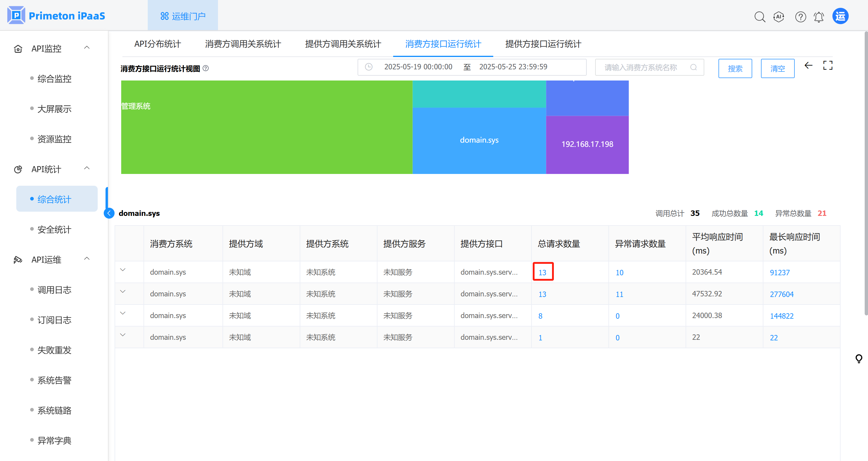868x461 pixels.
Task: Collapse the API运维 menu group
Action: [87, 258]
